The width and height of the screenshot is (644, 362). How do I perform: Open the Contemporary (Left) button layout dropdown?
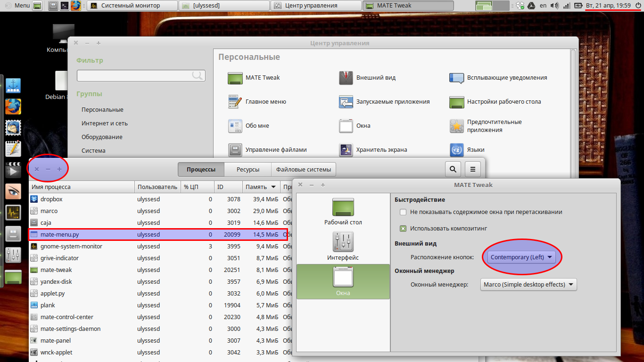521,257
